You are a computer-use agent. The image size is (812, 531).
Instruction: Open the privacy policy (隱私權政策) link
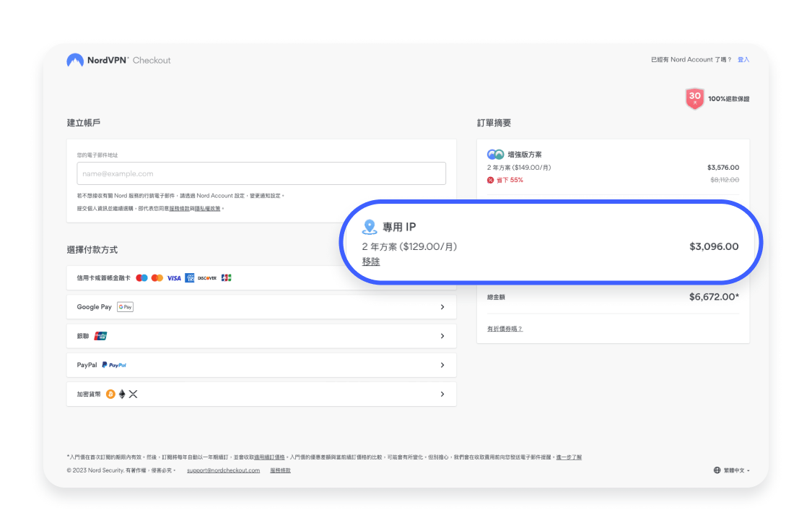(208, 209)
